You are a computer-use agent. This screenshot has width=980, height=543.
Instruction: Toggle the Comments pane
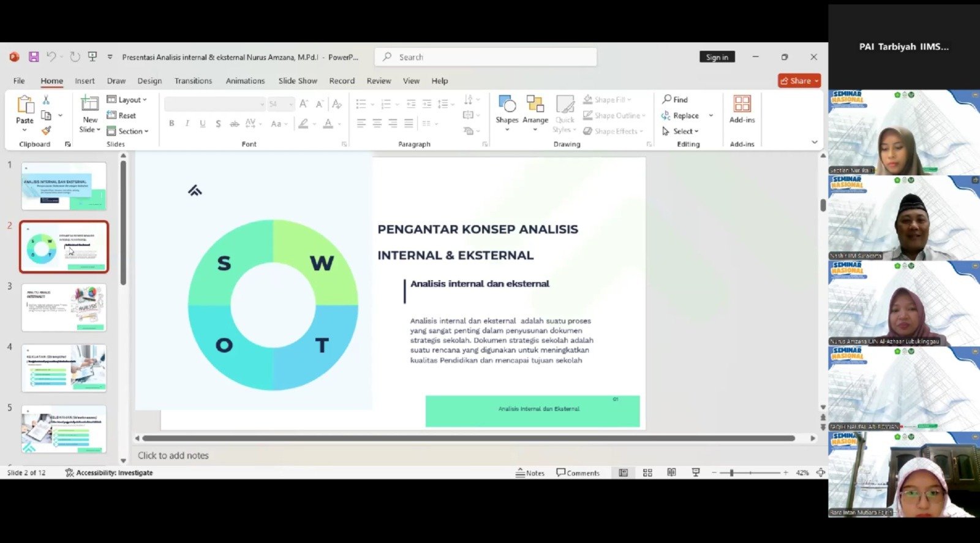click(578, 473)
